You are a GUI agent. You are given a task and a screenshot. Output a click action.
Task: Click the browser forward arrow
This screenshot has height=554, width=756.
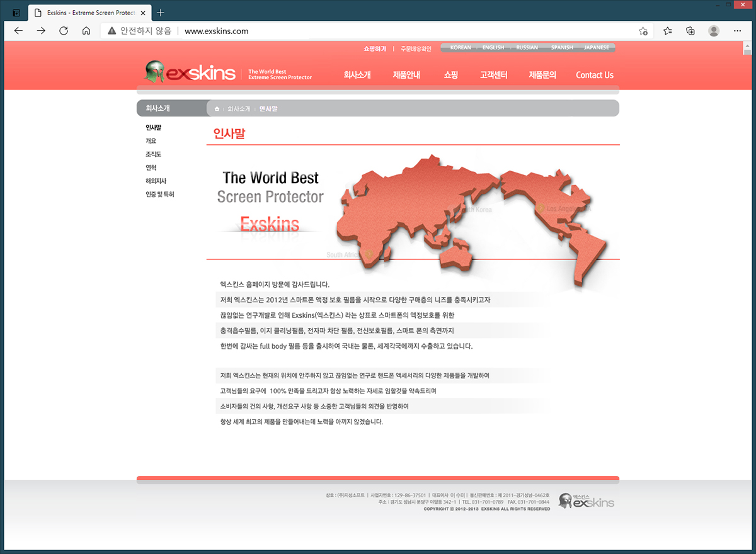click(41, 31)
